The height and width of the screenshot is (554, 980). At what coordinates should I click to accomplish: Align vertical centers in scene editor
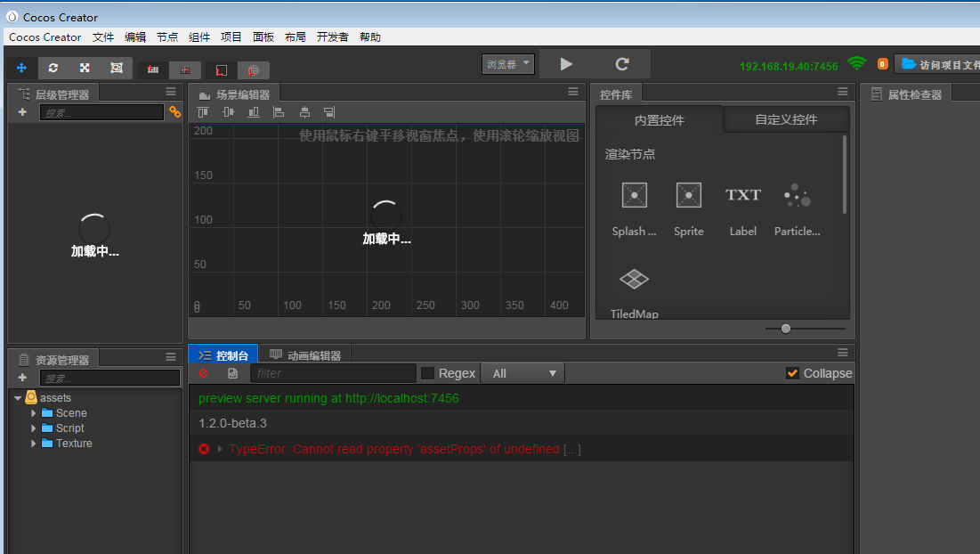click(x=229, y=112)
